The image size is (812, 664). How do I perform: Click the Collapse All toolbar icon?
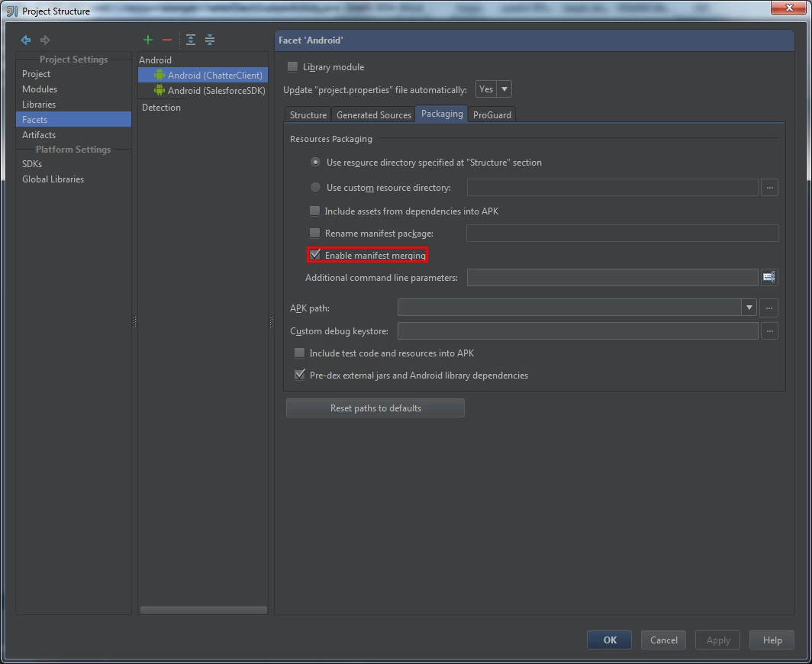point(210,40)
